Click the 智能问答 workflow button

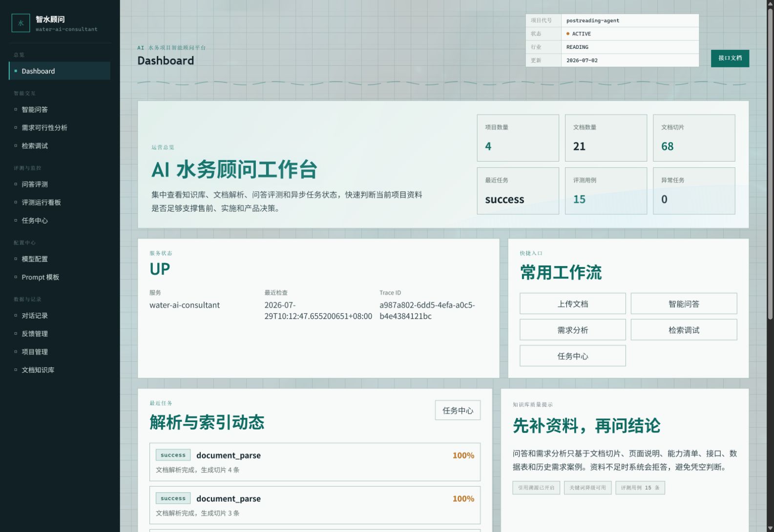[684, 304]
